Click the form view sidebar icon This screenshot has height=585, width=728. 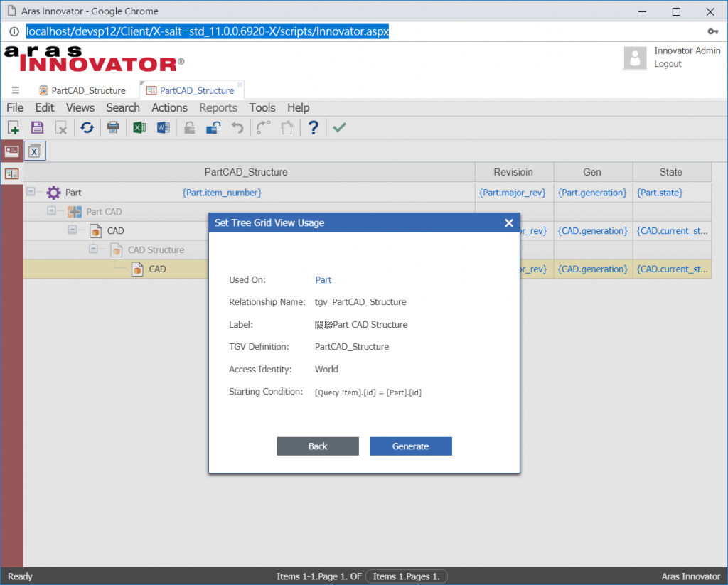point(11,151)
